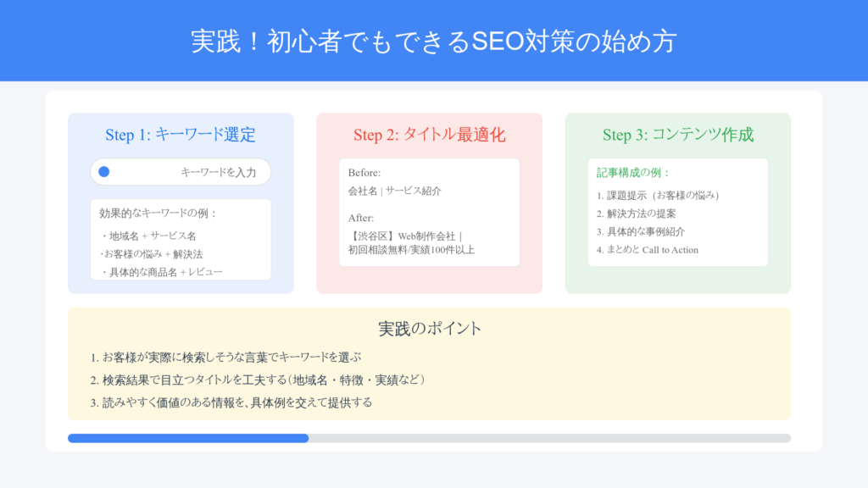Select item 1. 課題提示（お客様の悩み）

(x=658, y=196)
